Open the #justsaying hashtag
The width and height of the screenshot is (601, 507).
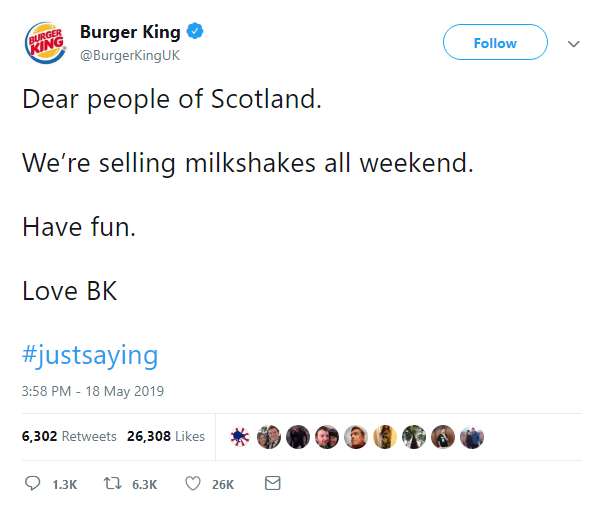pos(90,354)
